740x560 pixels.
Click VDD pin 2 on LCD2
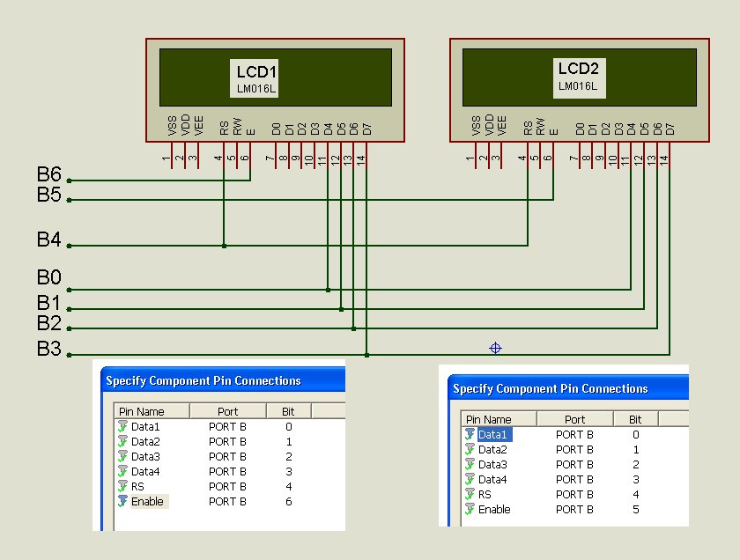[488, 155]
